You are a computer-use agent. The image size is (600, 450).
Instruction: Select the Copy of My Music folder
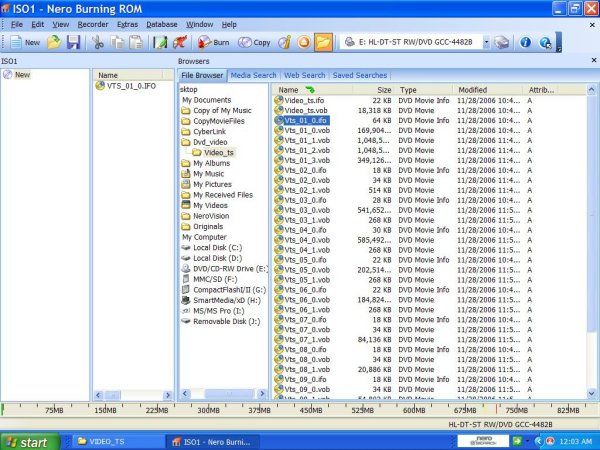coord(217,111)
